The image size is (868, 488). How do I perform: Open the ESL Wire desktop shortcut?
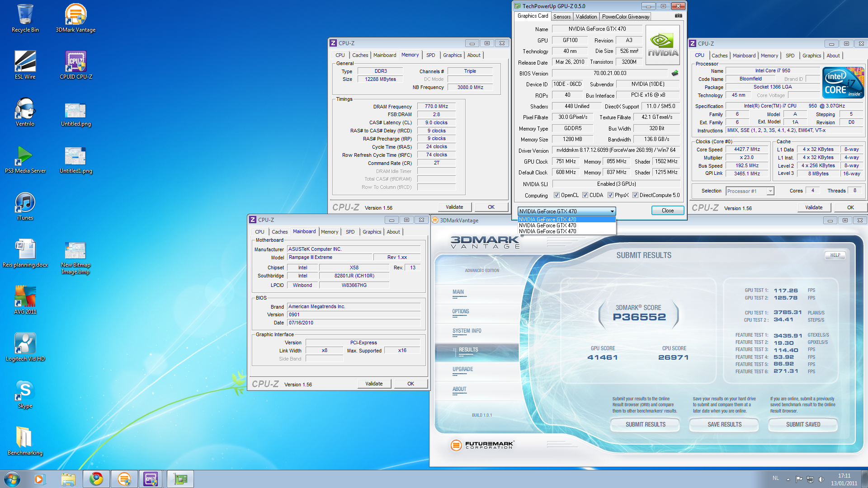pyautogui.click(x=25, y=65)
